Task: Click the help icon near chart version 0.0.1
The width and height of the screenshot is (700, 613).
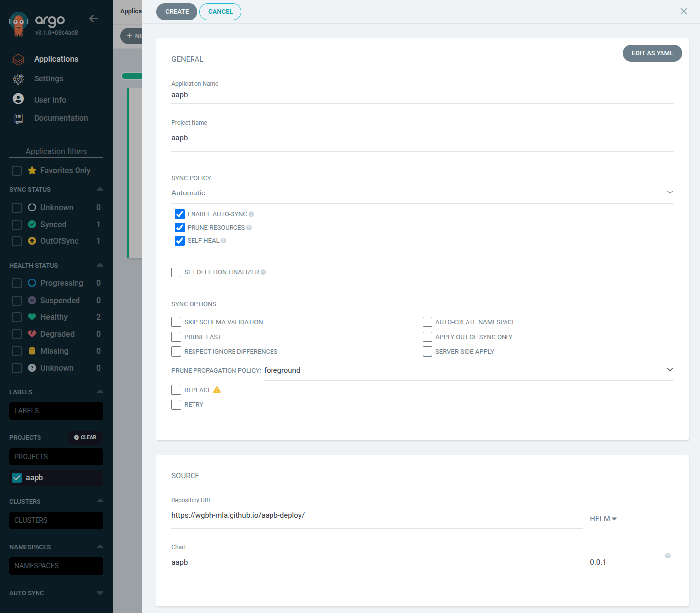Action: [668, 555]
